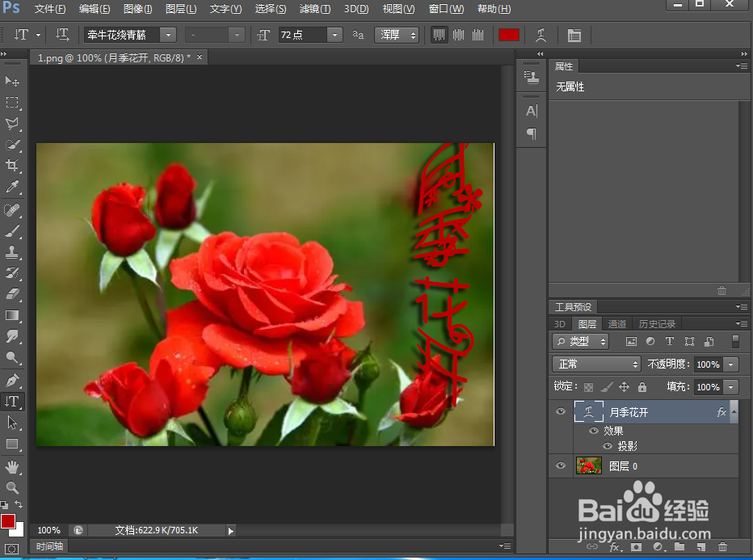Select the Crop tool

click(12, 165)
